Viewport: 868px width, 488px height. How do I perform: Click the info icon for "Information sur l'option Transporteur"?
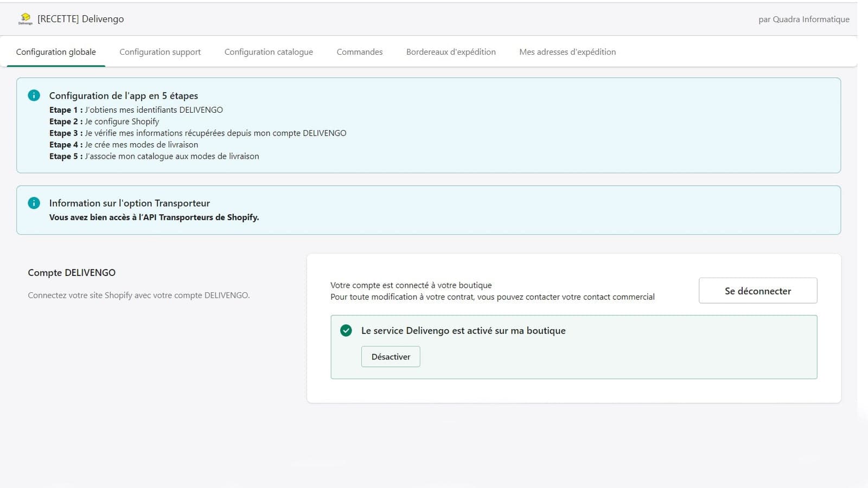tap(34, 203)
